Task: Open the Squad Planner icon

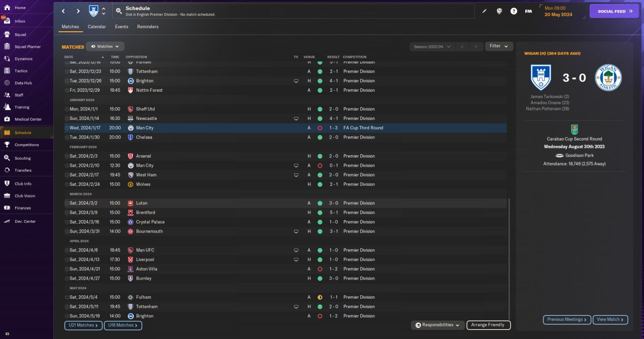Action: [x=7, y=47]
